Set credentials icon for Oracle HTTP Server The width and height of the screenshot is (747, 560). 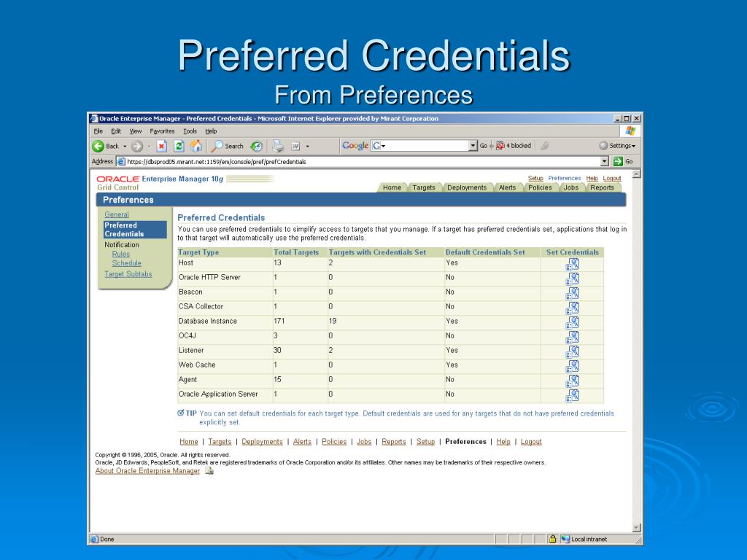pos(572,279)
